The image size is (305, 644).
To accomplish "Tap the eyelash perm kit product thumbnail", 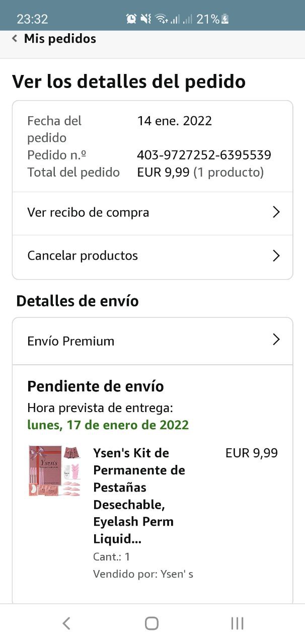I will tap(54, 471).
